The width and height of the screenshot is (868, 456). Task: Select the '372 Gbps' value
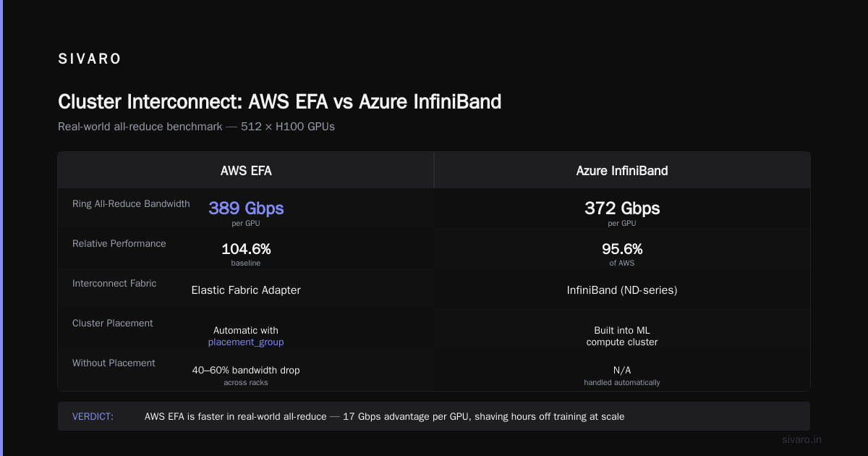(x=622, y=208)
